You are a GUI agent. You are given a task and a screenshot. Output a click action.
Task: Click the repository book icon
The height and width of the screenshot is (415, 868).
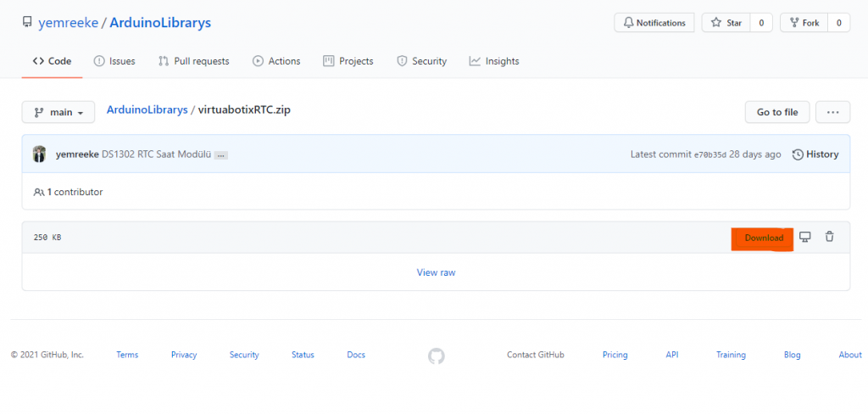(27, 23)
